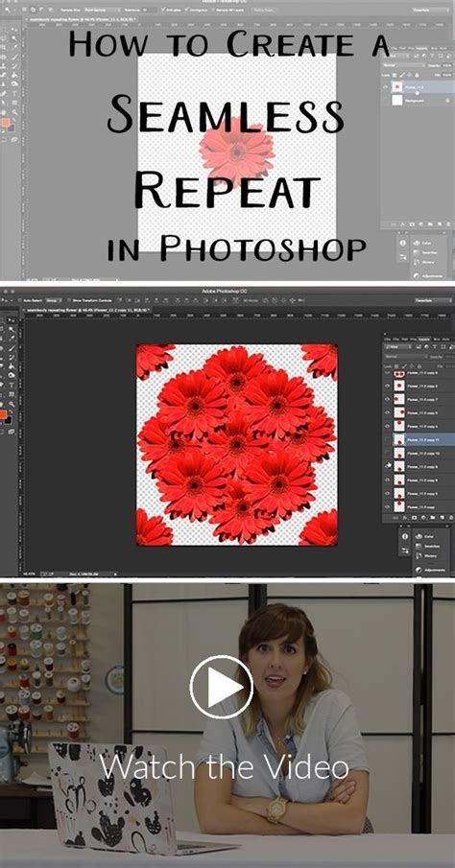Screen dimensions: 455x868
Task: Open Swatches collapsed panel button, middle screenshot
Action: click(x=428, y=547)
